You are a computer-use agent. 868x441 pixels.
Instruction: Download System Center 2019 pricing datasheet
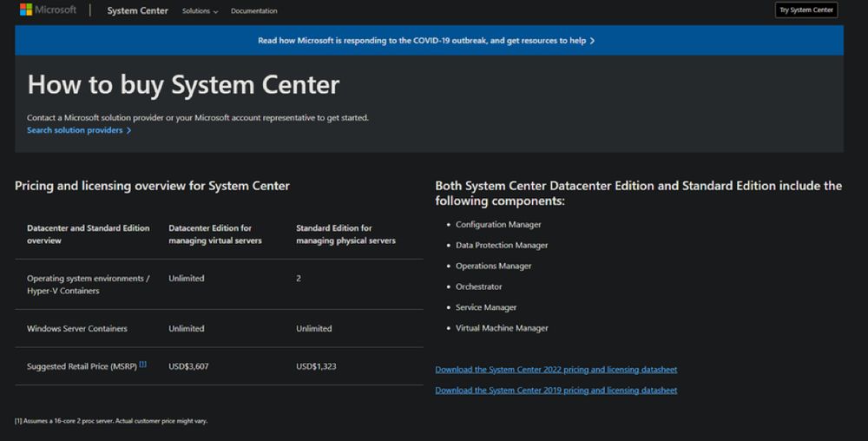(556, 390)
